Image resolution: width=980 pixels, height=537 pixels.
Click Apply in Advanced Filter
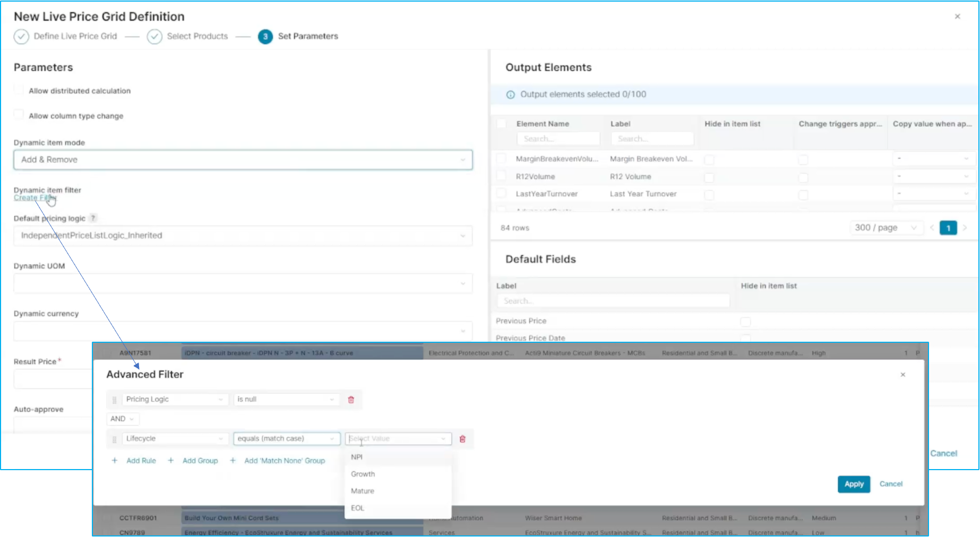[854, 484]
